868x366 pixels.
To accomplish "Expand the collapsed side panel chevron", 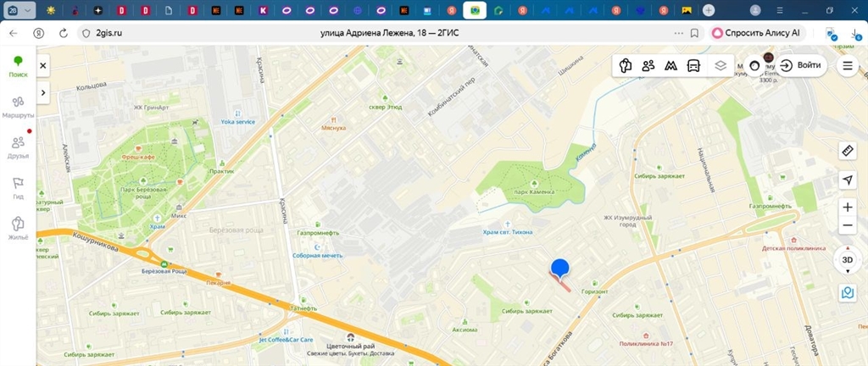I will coord(43,91).
